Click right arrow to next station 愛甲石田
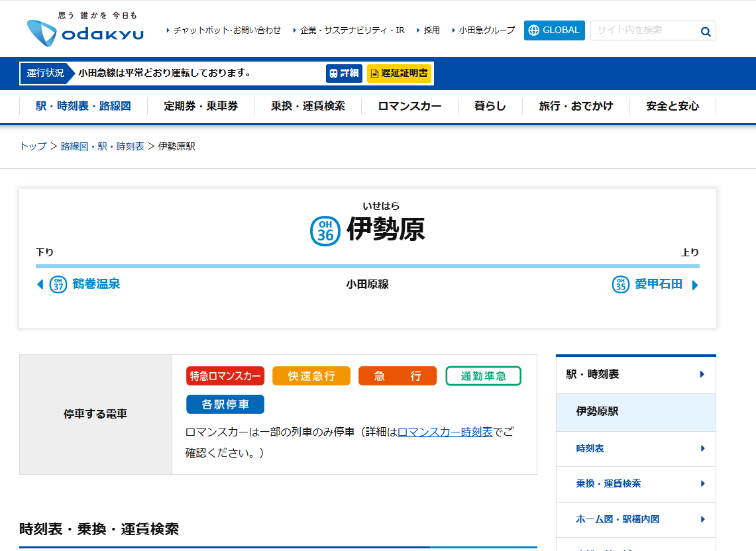This screenshot has width=756, height=551. coord(695,285)
